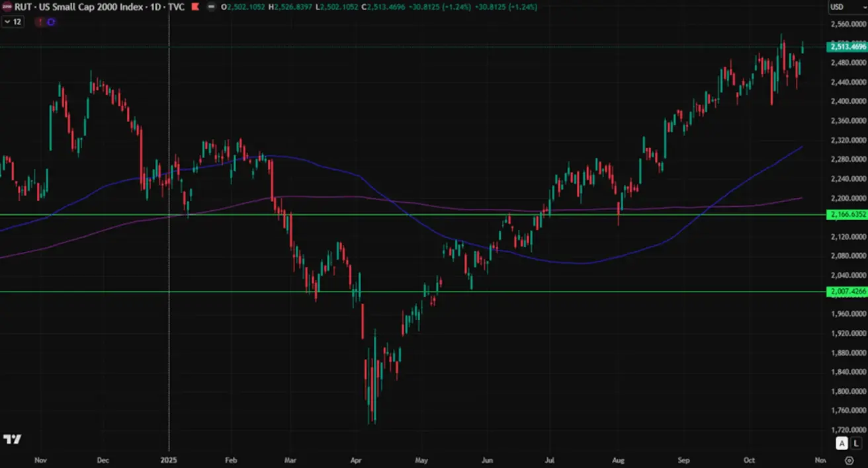Toggle auto scale with the A button
The height and width of the screenshot is (468, 868).
(x=842, y=444)
